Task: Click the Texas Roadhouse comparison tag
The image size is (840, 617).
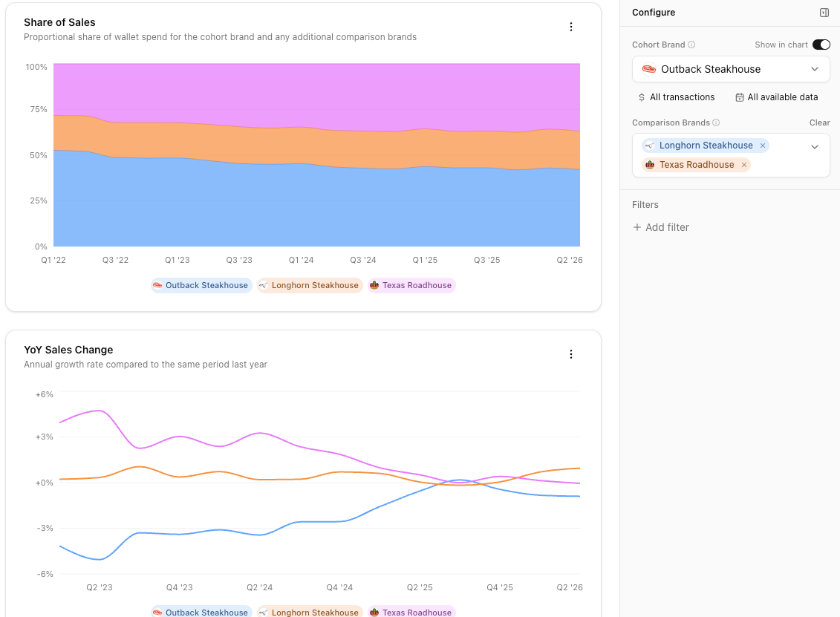Action: point(696,164)
